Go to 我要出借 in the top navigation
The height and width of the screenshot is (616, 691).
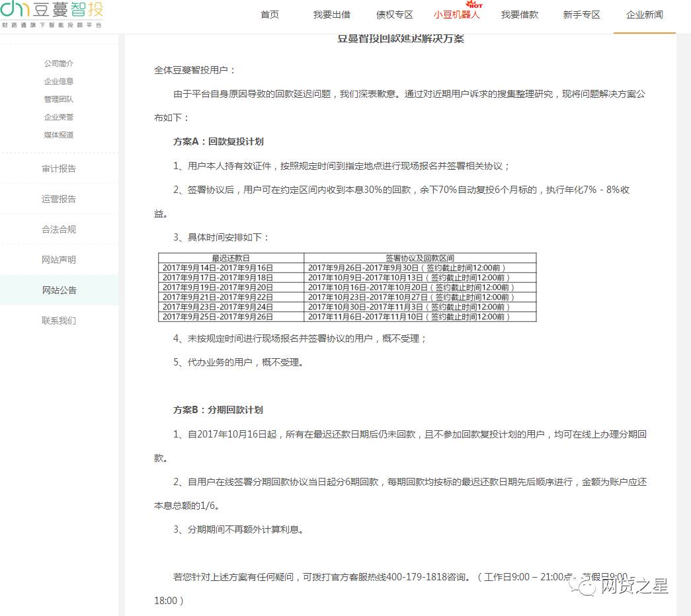[x=332, y=15]
